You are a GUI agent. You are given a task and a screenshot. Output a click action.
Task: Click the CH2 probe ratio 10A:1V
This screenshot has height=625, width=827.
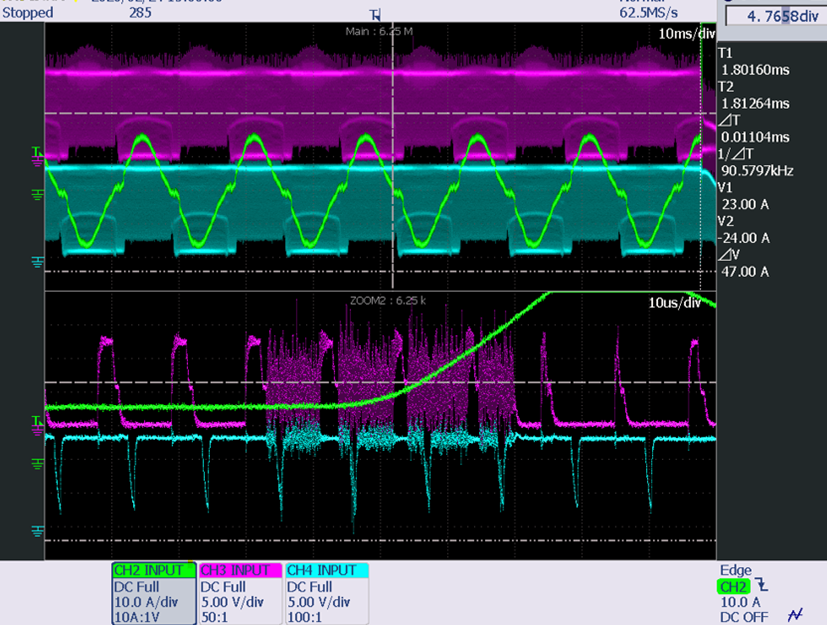137,617
